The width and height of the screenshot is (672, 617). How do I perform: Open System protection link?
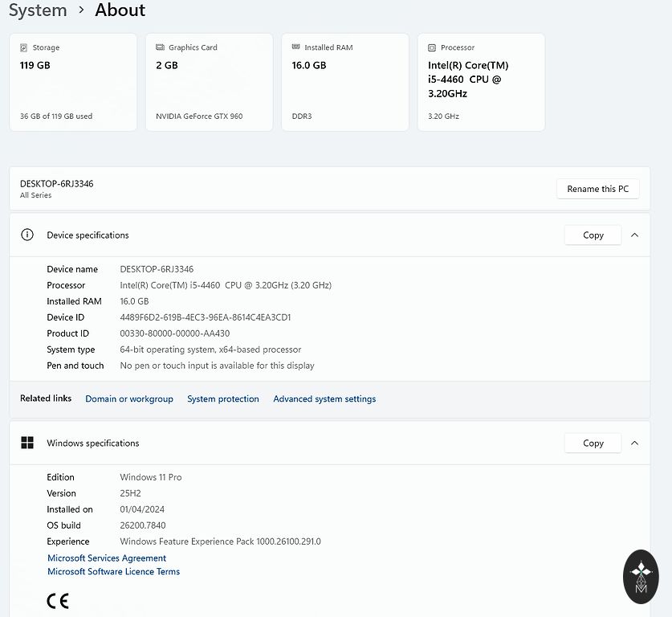point(223,399)
